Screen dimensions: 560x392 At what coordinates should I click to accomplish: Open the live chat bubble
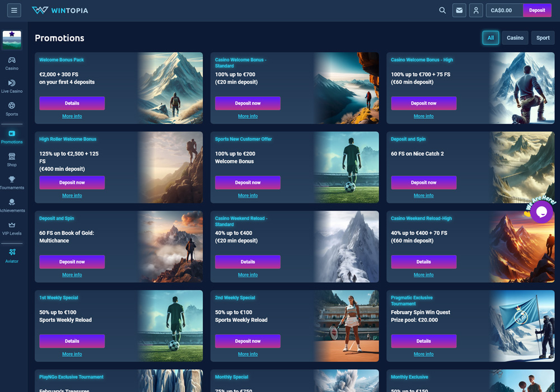[x=542, y=211]
